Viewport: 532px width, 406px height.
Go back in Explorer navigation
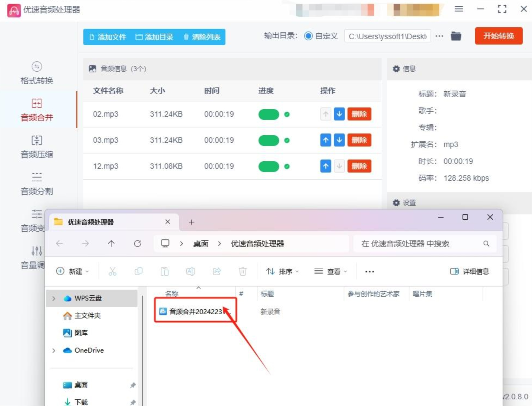point(59,244)
